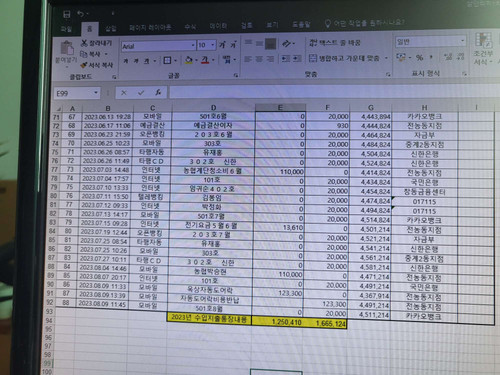Switch to Page Layout (페이지 레이아웃) tab
This screenshot has height=375, width=500.
pyautogui.click(x=150, y=28)
